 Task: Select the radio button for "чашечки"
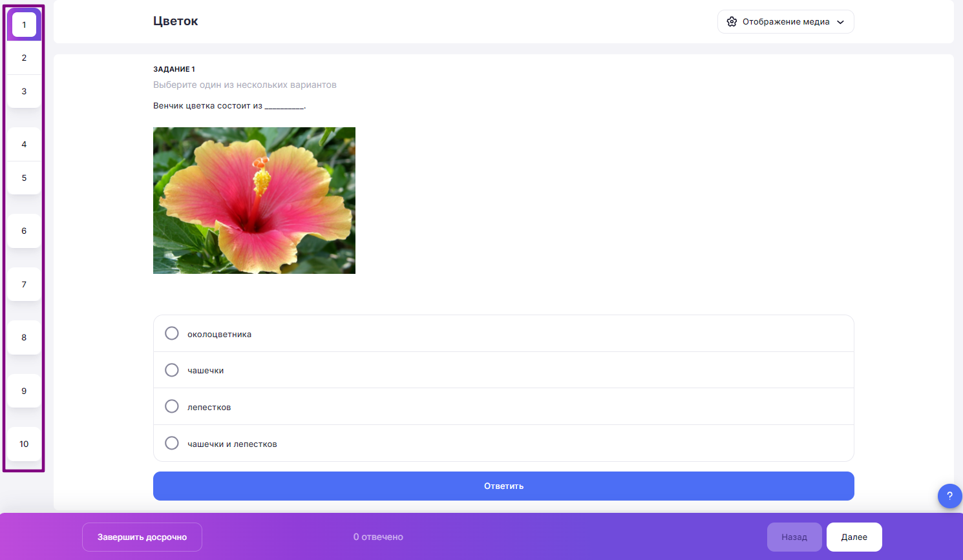click(172, 370)
